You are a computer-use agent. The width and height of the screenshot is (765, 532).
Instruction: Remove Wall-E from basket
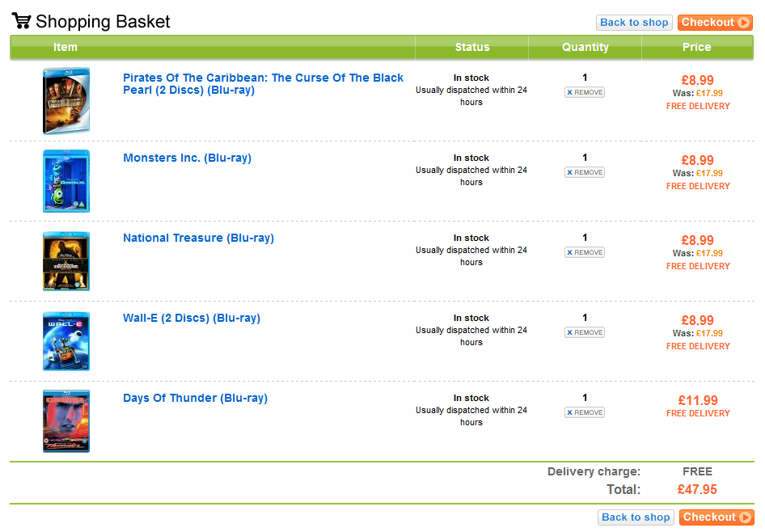point(585,332)
